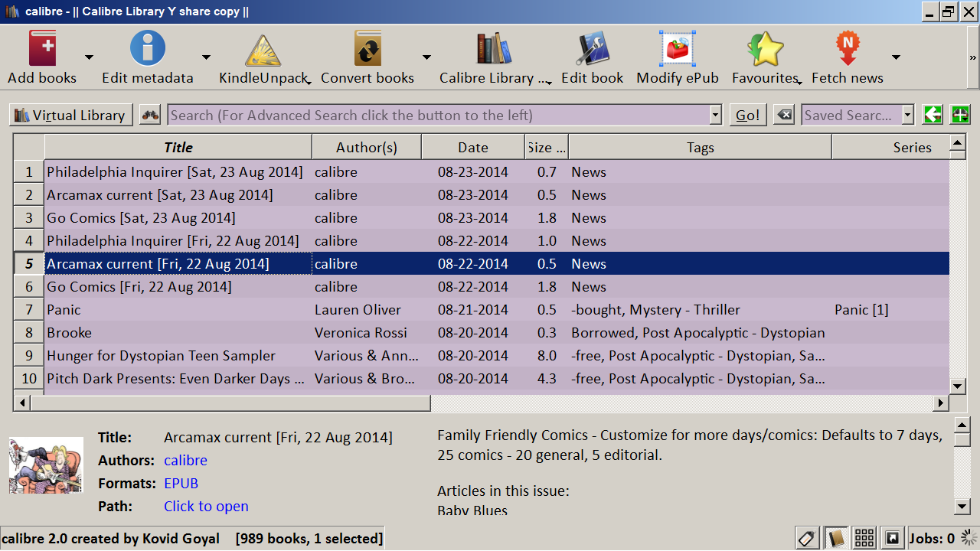This screenshot has height=551, width=980.
Task: Toggle the Cover Browser panel button
Action: point(892,538)
